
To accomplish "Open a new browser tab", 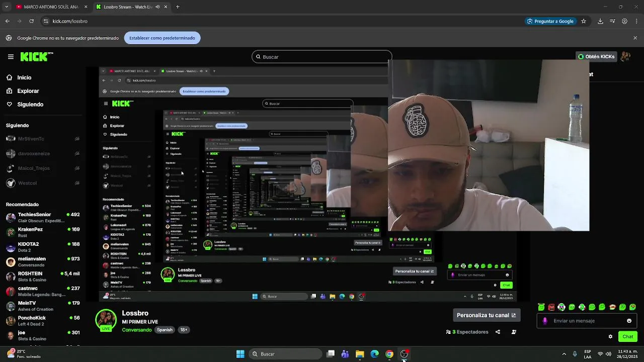I will [178, 7].
